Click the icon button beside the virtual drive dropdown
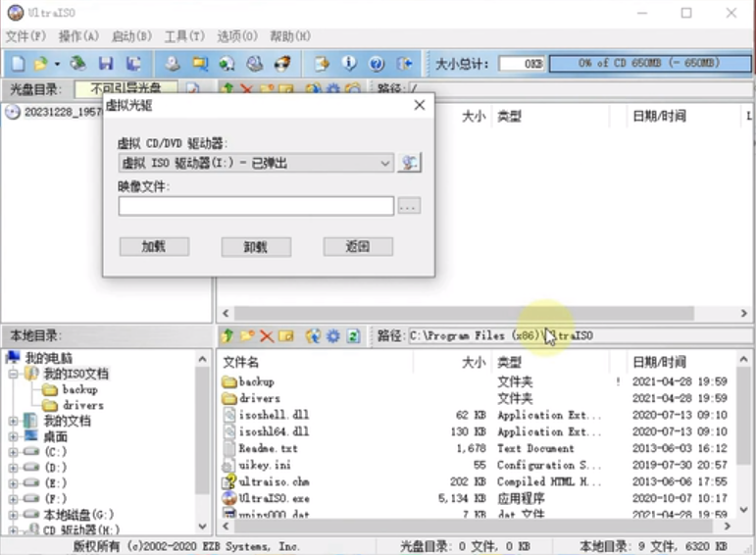This screenshot has height=555, width=756. (x=409, y=163)
